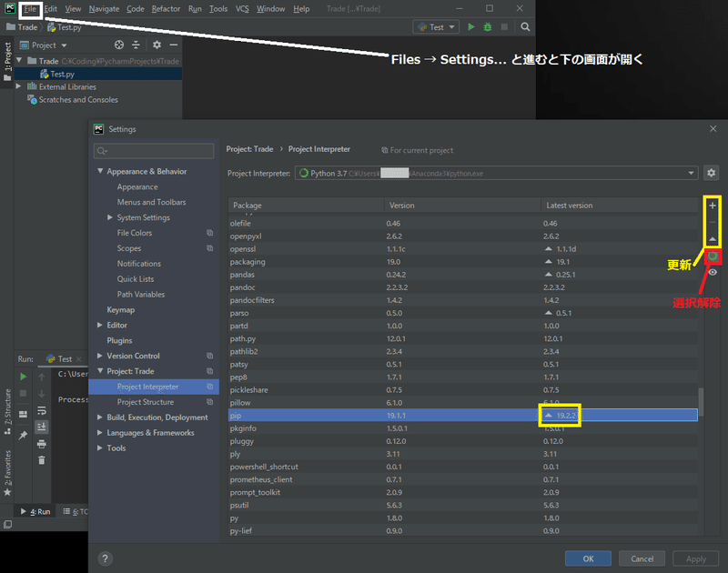728x573 pixels.
Task: Open Keymap settings page
Action: coord(121,309)
